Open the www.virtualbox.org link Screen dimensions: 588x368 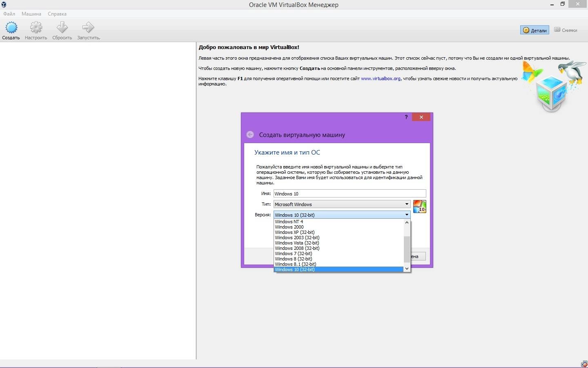tap(381, 79)
